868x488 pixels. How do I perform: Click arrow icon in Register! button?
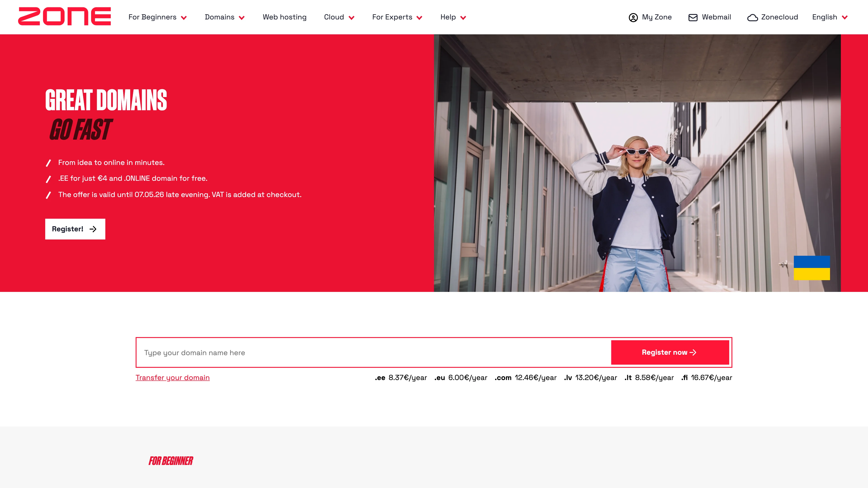93,229
